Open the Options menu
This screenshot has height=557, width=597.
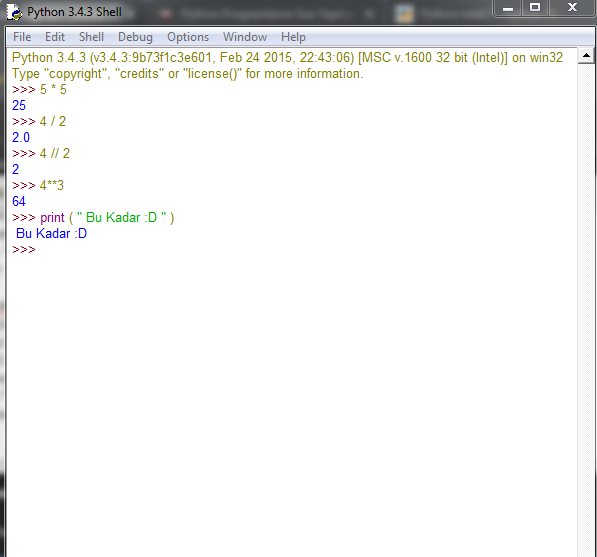point(188,37)
